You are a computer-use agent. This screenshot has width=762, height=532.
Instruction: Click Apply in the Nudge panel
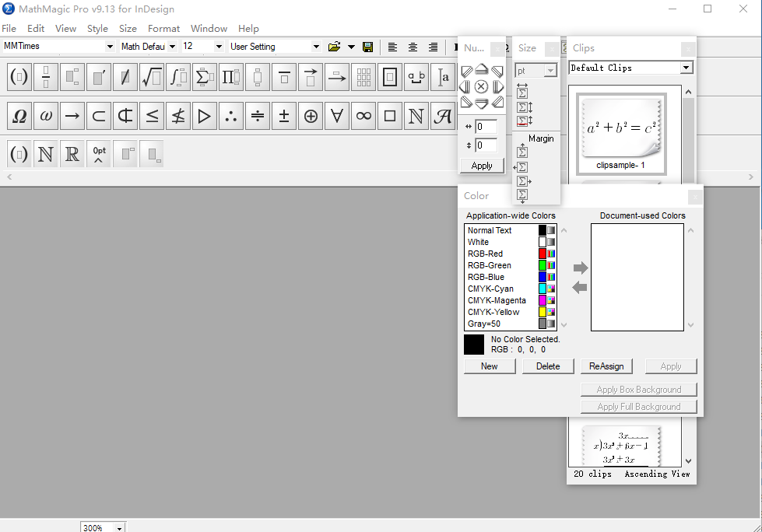[482, 166]
